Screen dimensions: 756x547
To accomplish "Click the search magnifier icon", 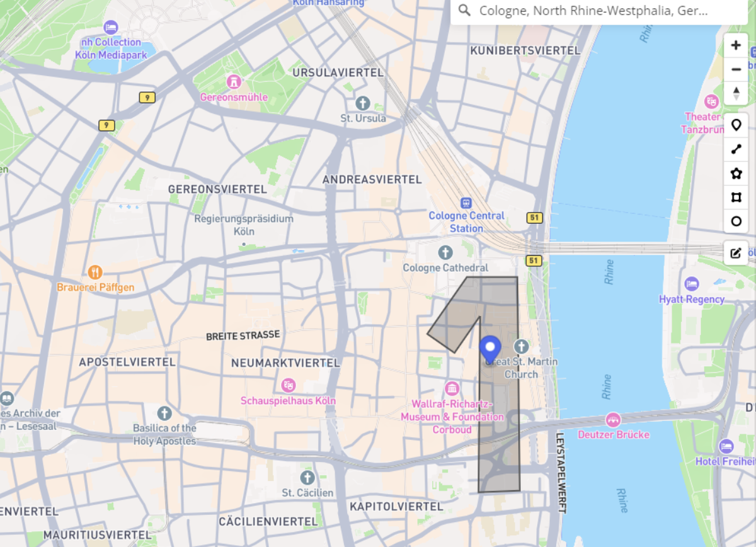I will (465, 11).
